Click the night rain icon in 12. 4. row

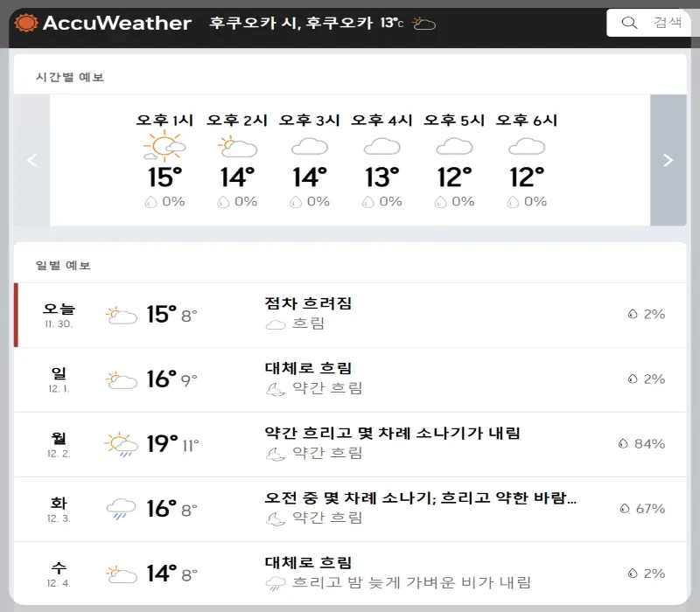pyautogui.click(x=276, y=583)
